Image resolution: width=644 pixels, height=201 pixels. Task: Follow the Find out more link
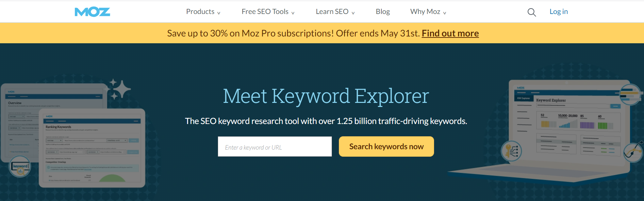coord(450,33)
